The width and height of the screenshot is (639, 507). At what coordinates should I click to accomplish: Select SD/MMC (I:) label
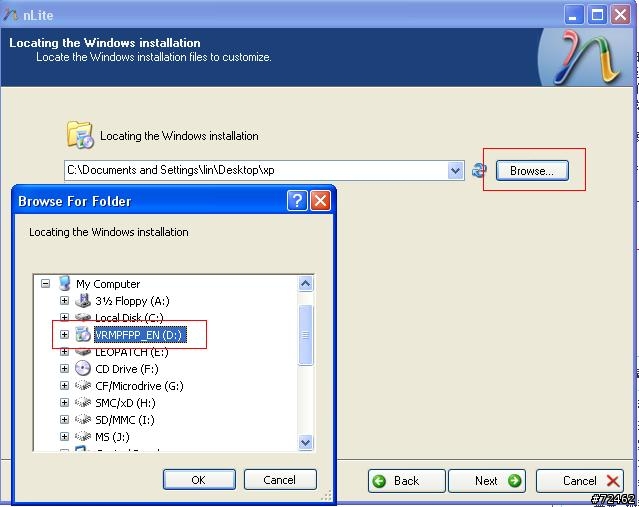[x=125, y=420]
